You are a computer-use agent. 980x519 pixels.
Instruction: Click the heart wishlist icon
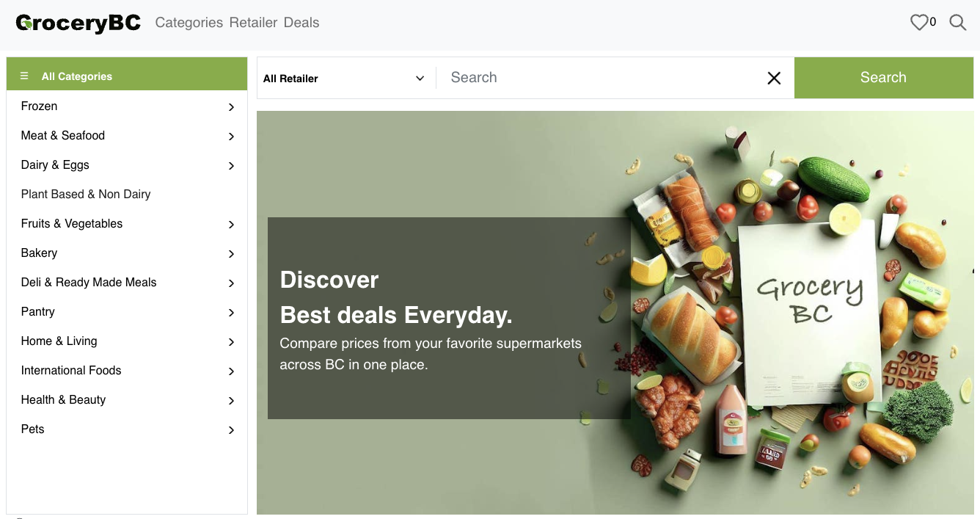coord(918,23)
